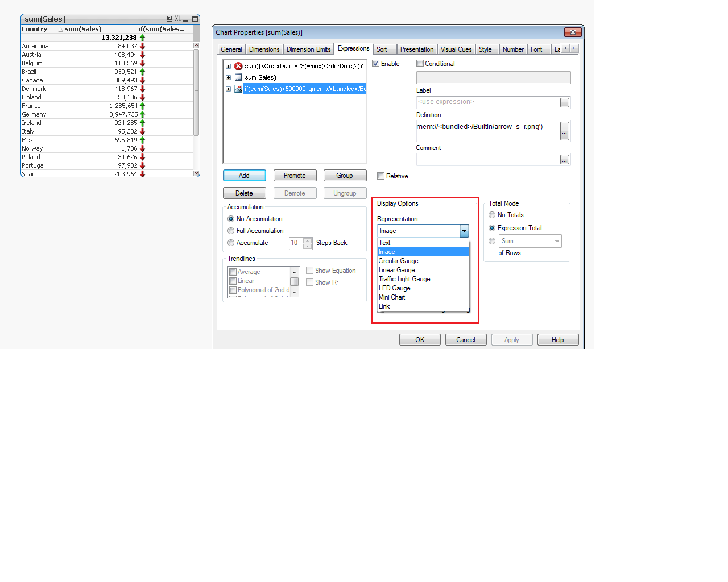Choose Traffic Light Gauge representation
This screenshot has width=728, height=582.
tap(423, 279)
